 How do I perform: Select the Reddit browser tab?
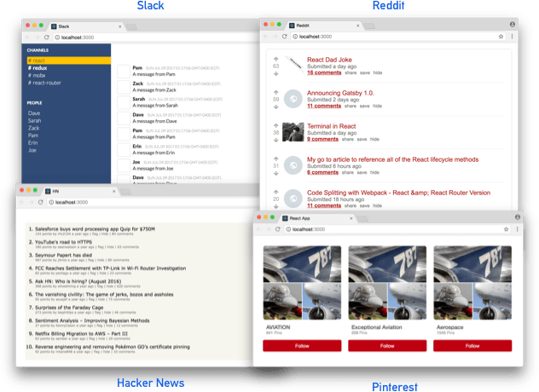[324, 26]
